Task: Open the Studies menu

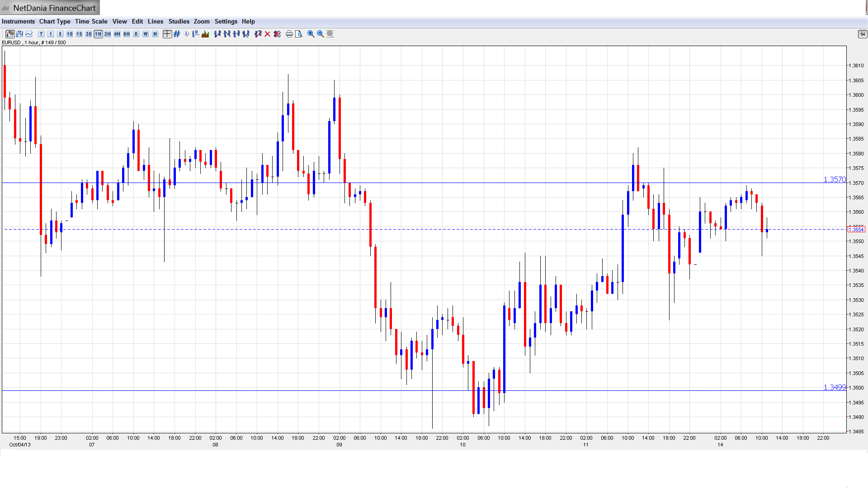Action: [x=179, y=21]
